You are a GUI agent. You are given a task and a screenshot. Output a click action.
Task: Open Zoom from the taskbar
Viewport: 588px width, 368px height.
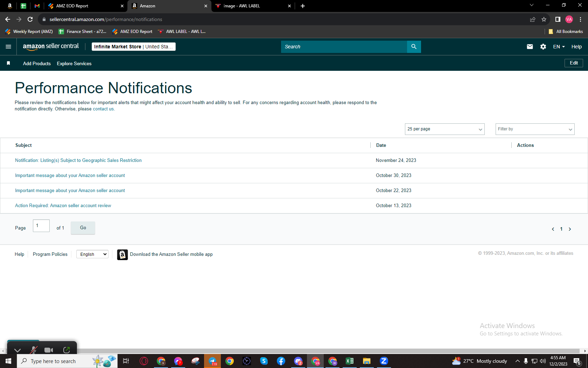tap(384, 361)
